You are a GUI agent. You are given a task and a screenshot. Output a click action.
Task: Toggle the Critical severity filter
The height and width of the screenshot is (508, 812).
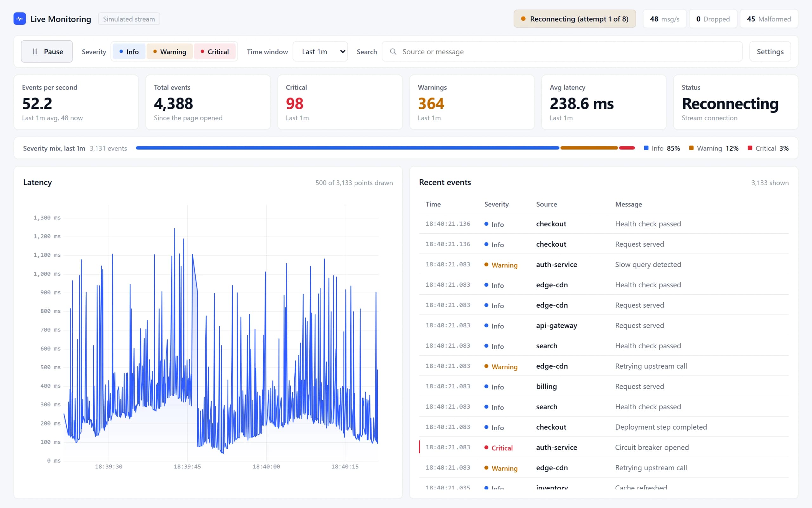(x=215, y=52)
